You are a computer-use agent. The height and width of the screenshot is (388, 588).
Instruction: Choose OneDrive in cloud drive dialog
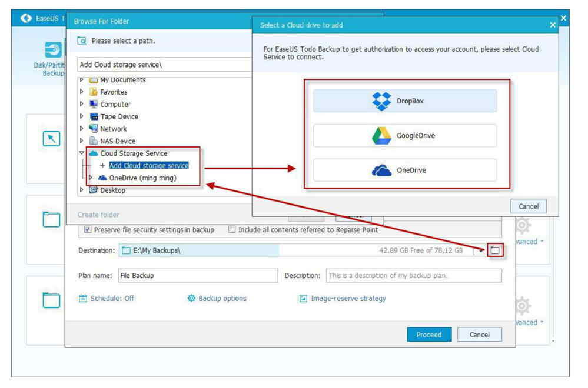coord(405,170)
